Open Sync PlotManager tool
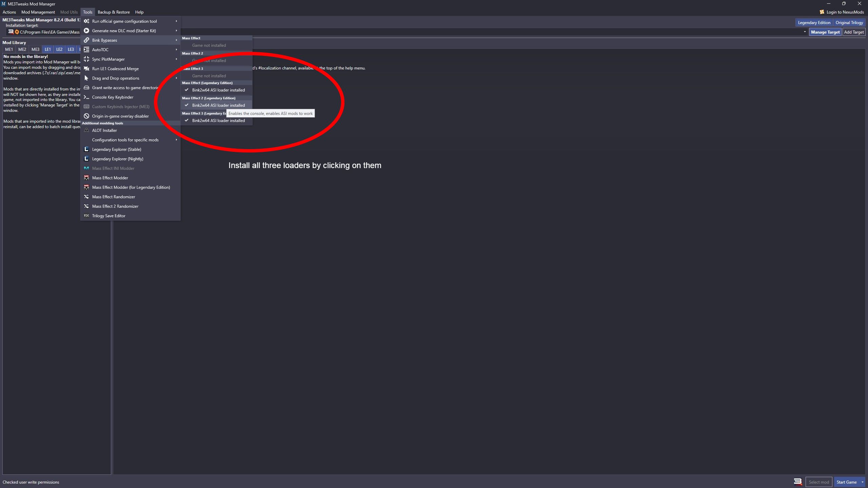 (109, 59)
